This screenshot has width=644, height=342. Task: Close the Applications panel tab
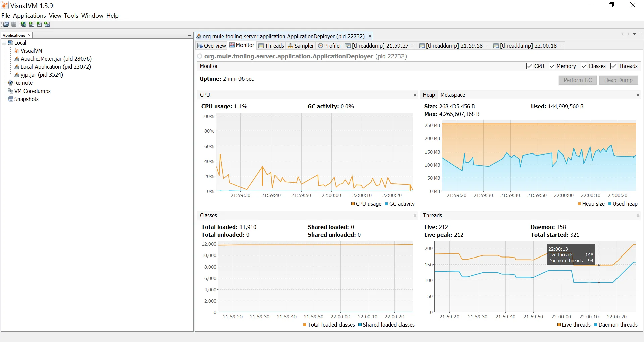coord(29,35)
